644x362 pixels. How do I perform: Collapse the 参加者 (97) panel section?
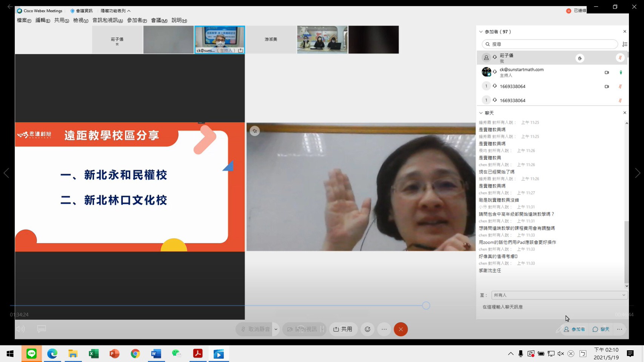pos(481,32)
